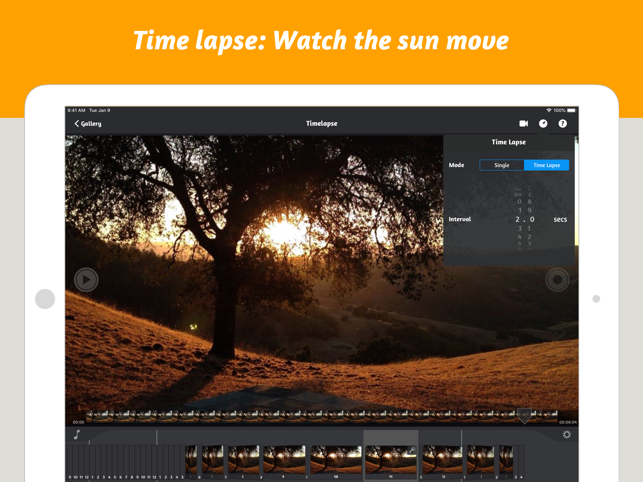Tap the interval seconds picker wheel
Image resolution: width=643 pixels, height=482 pixels.
(519, 219)
